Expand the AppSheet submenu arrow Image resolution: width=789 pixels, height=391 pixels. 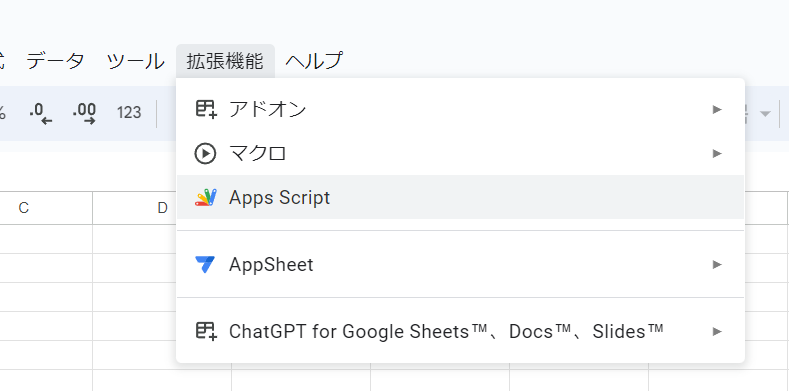point(717,264)
